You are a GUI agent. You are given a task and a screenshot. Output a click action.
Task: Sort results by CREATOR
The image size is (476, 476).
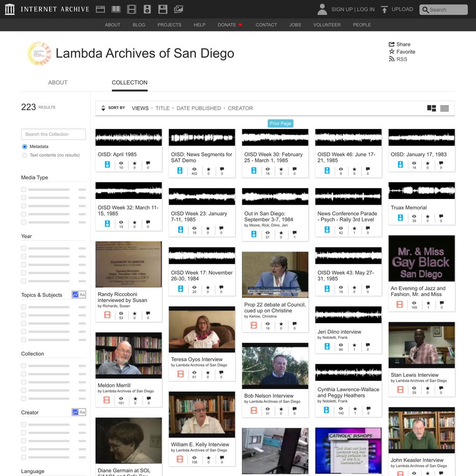tap(240, 109)
